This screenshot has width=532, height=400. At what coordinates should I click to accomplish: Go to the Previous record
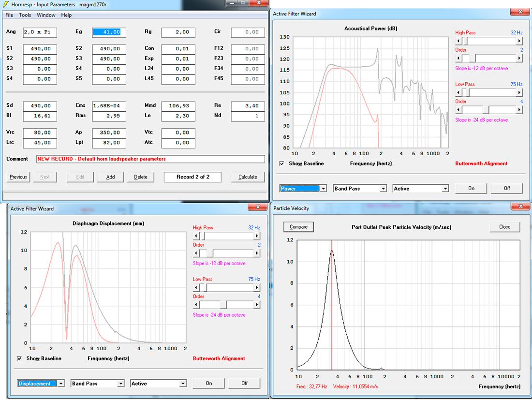[x=18, y=177]
